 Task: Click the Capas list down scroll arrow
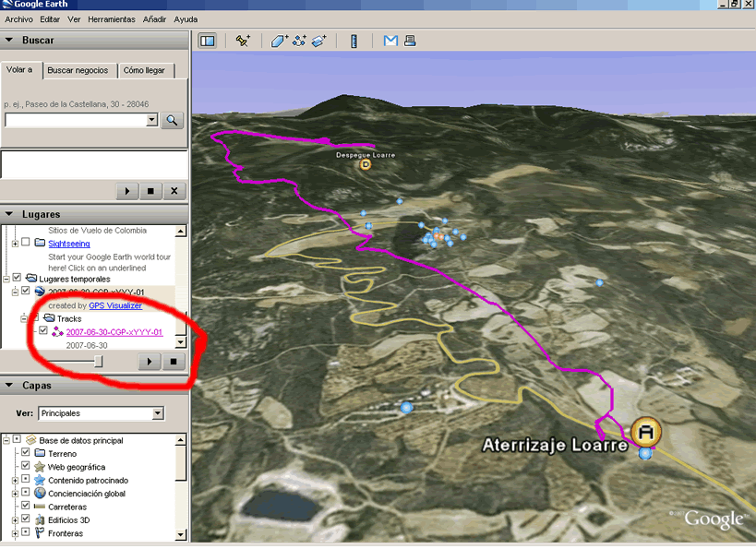[181, 534]
